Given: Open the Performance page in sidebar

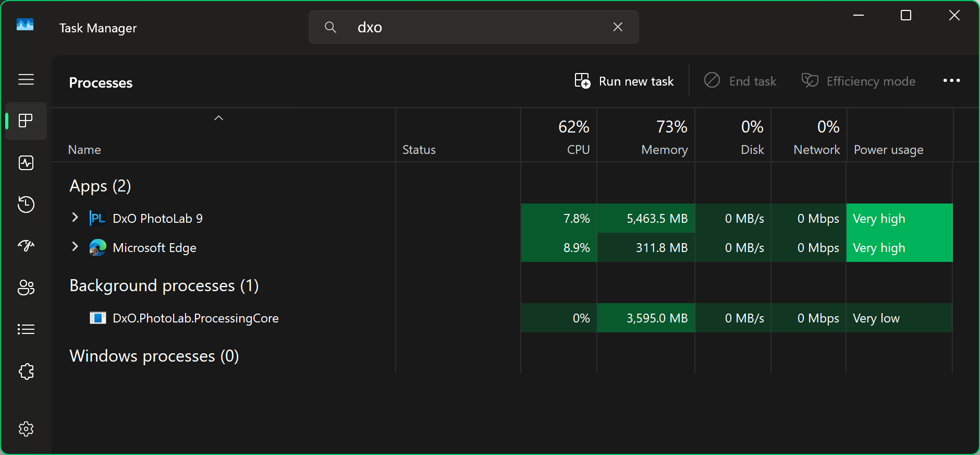Looking at the screenshot, I should coord(26,163).
